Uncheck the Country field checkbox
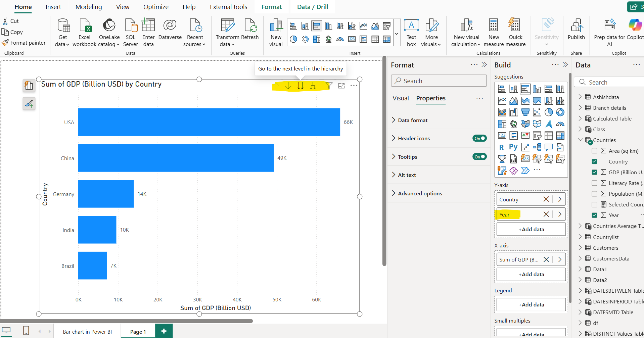Image resolution: width=644 pixels, height=338 pixels. pyautogui.click(x=595, y=161)
